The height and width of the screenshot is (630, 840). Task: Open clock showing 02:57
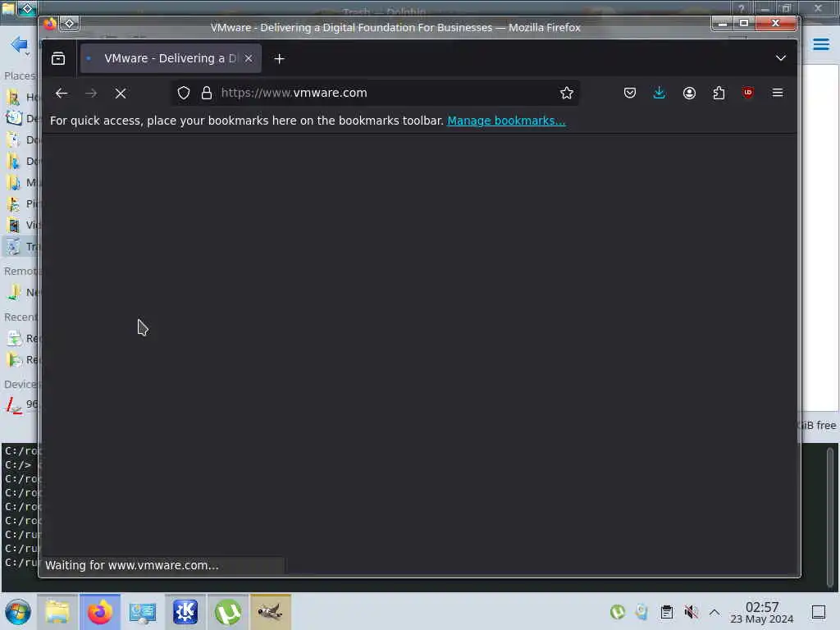[762, 612]
